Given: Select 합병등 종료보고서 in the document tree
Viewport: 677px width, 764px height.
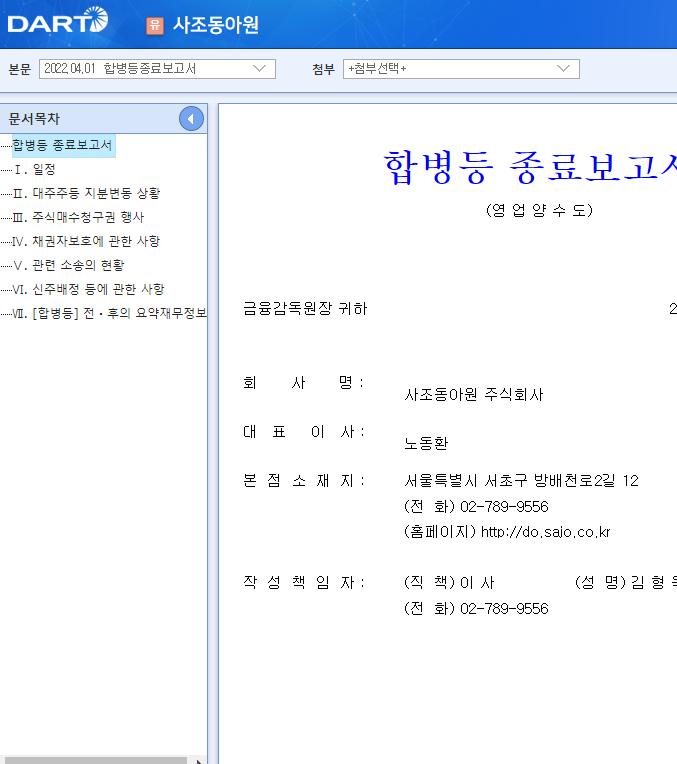Looking at the screenshot, I should pos(62,145).
